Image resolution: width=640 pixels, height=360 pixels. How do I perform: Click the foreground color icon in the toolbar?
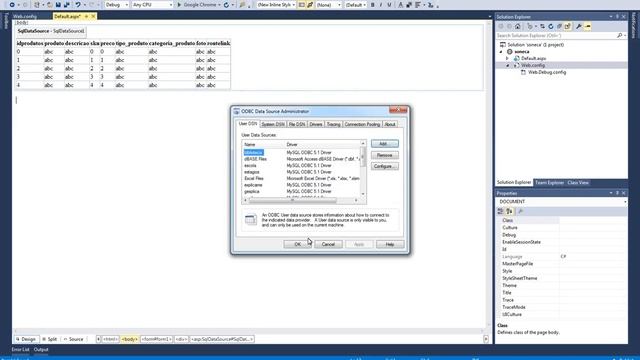[400, 5]
